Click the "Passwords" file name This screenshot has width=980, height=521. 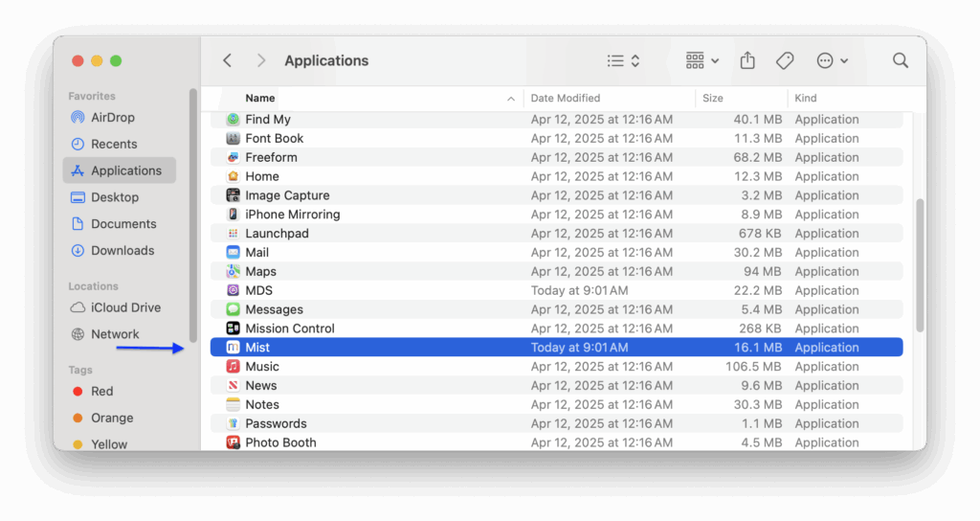[276, 423]
